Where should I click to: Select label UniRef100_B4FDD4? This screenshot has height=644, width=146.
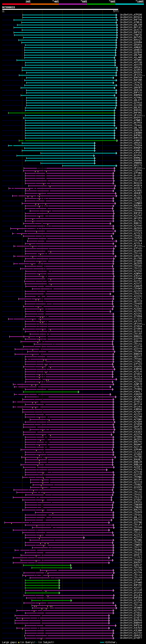pyautogui.click(x=131, y=598)
